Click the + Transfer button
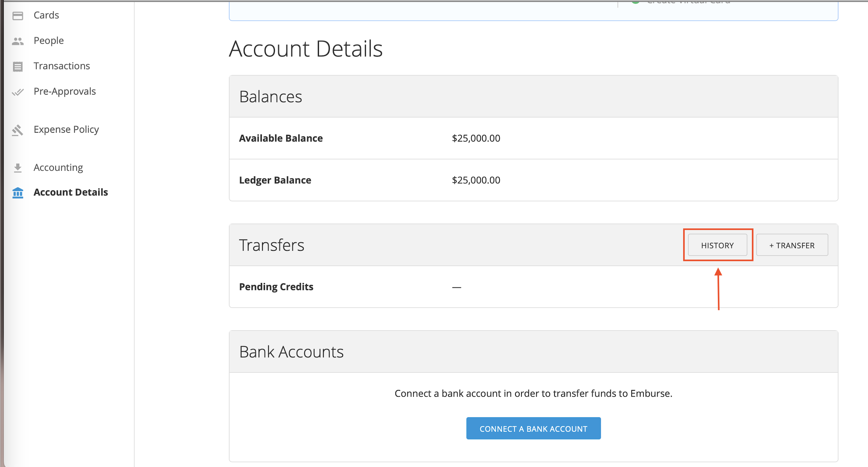868x467 pixels. point(792,245)
